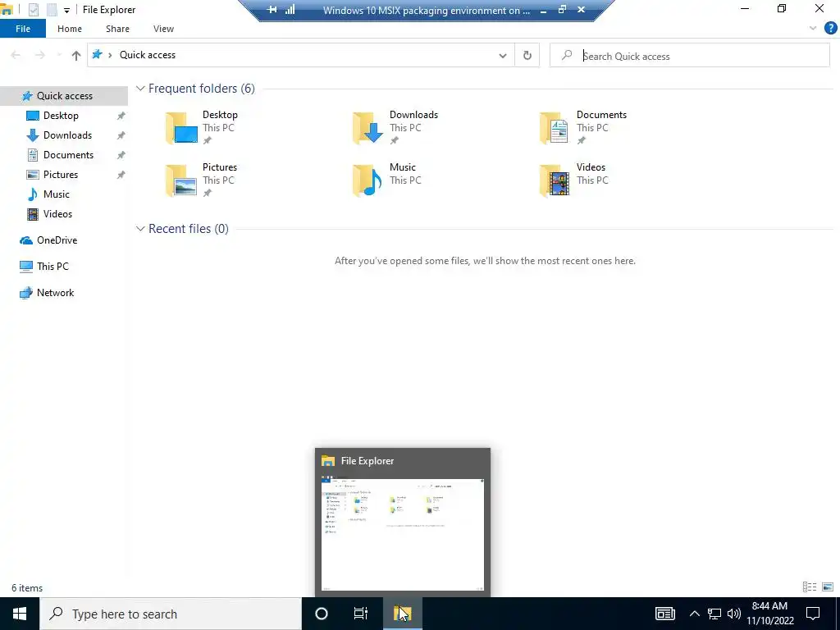
Task: Click the New folder quick access toolbar icon
Action: (x=52, y=10)
